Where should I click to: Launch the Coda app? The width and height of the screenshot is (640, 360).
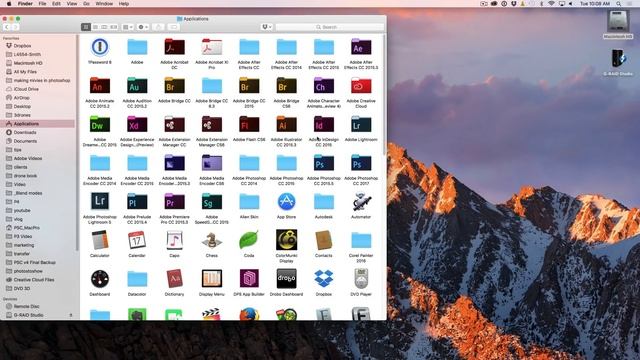tap(249, 240)
